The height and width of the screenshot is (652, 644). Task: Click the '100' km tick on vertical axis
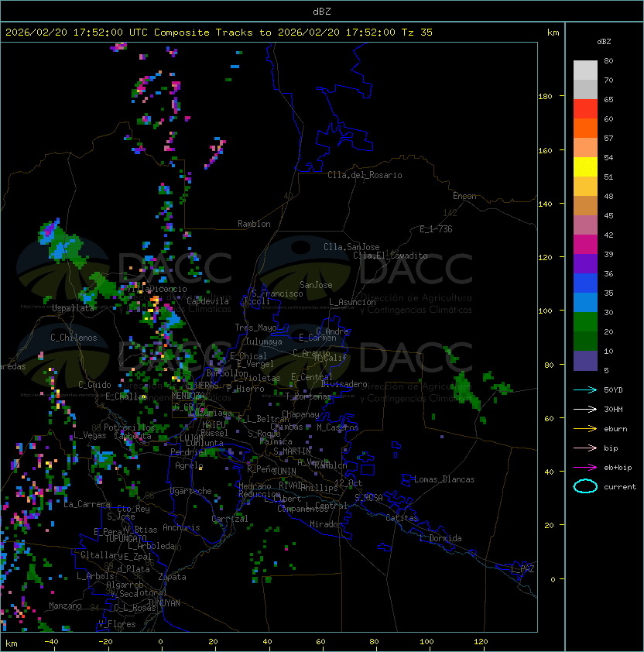click(545, 311)
